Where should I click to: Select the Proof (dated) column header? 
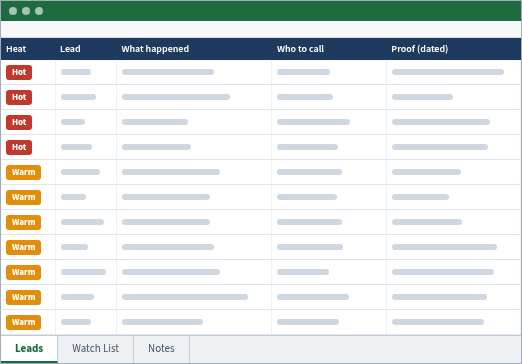click(454, 49)
